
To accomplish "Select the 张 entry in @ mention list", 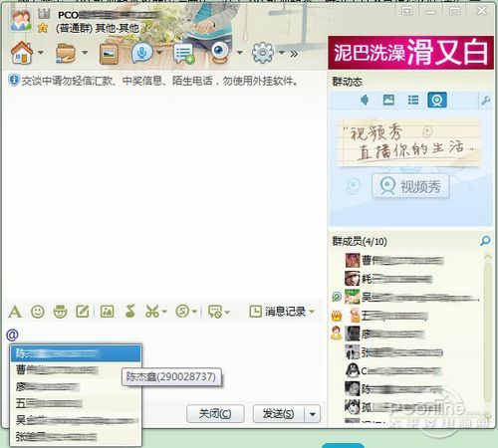I will pyautogui.click(x=76, y=437).
